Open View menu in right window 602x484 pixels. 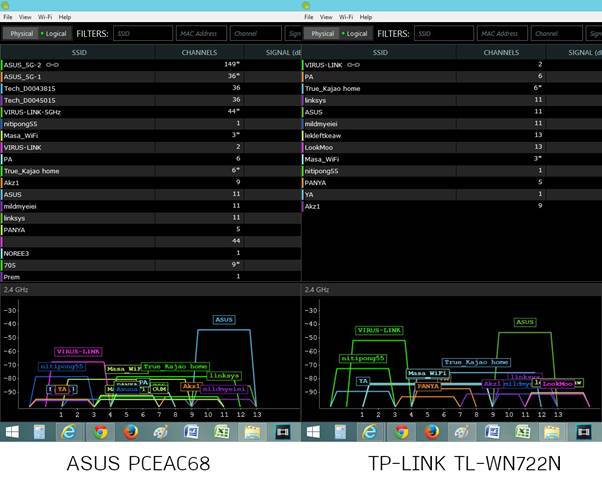coord(326,17)
